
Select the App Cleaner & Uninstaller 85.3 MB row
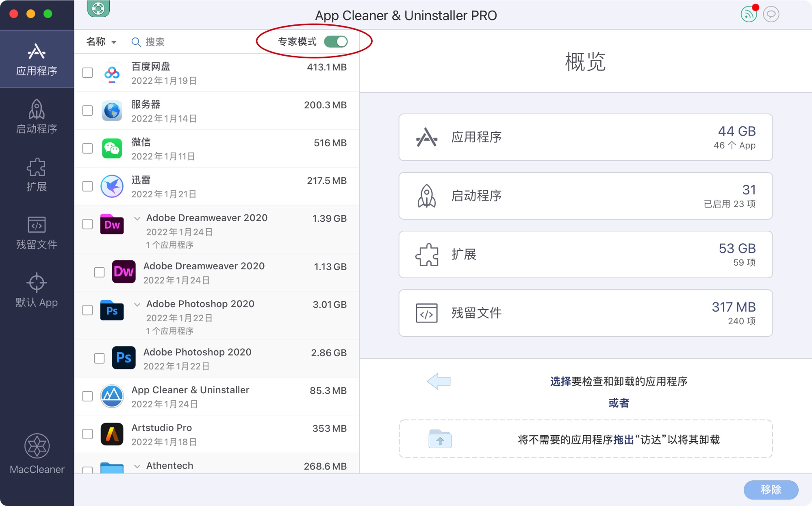217,396
